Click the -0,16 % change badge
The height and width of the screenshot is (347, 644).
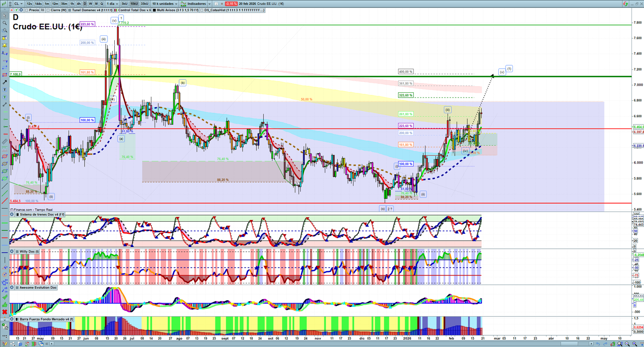[231, 4]
